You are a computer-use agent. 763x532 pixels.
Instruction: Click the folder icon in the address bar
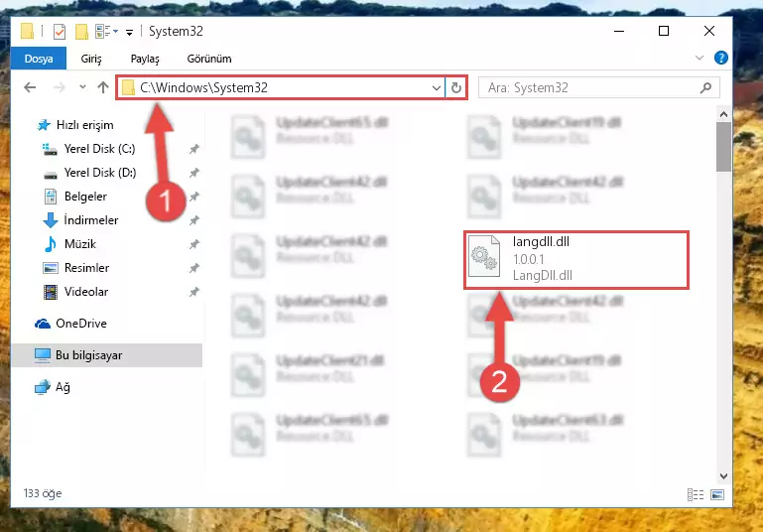coord(128,88)
